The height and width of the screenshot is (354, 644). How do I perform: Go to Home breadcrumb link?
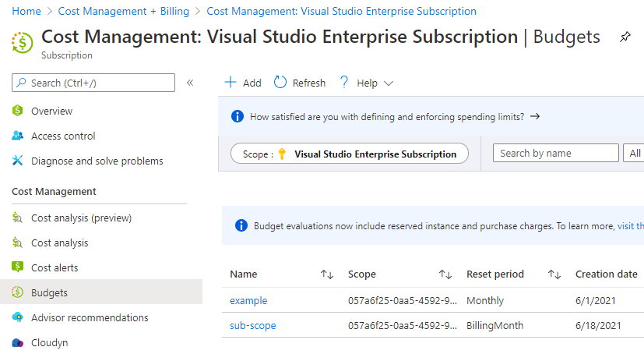[x=26, y=11]
